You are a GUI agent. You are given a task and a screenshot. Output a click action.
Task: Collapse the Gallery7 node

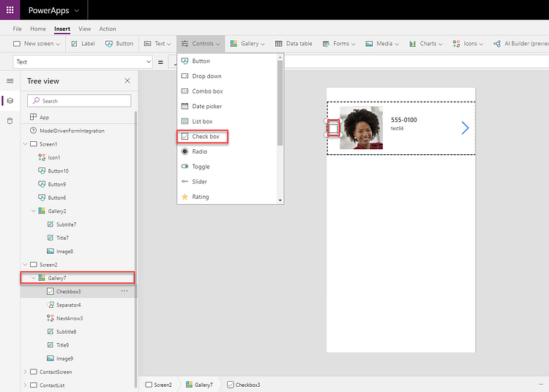[x=34, y=278]
